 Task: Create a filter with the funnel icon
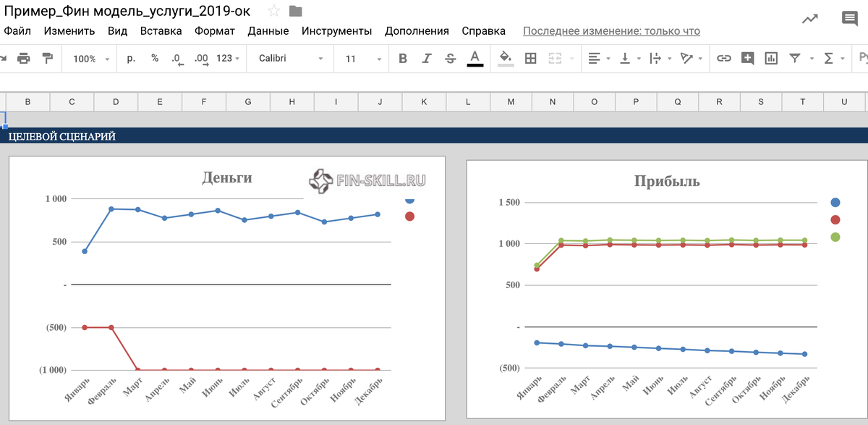coord(795,59)
